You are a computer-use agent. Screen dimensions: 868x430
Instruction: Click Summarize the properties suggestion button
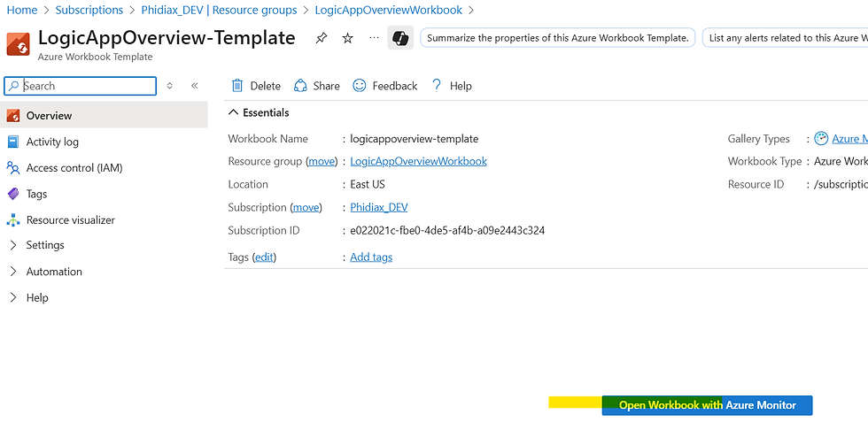(557, 38)
